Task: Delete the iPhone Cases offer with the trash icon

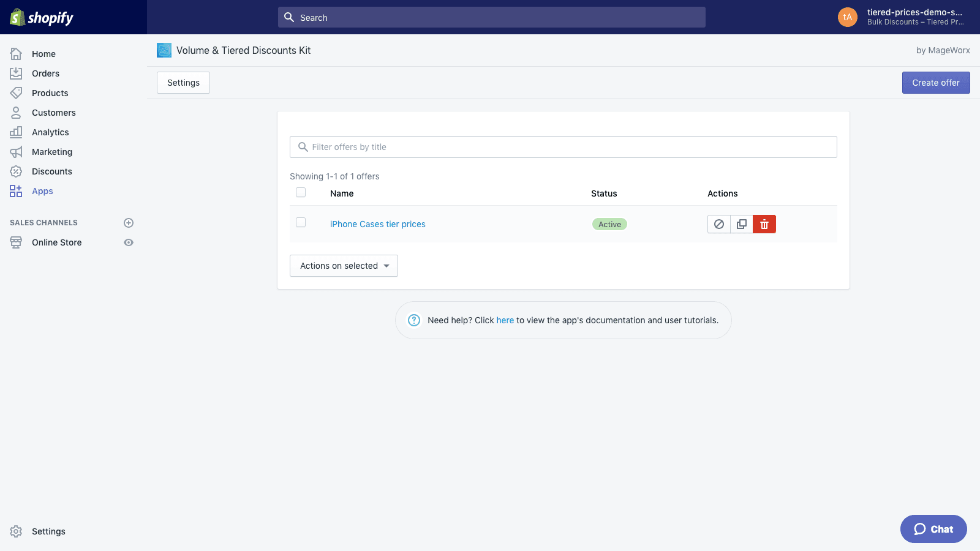Action: click(x=764, y=224)
